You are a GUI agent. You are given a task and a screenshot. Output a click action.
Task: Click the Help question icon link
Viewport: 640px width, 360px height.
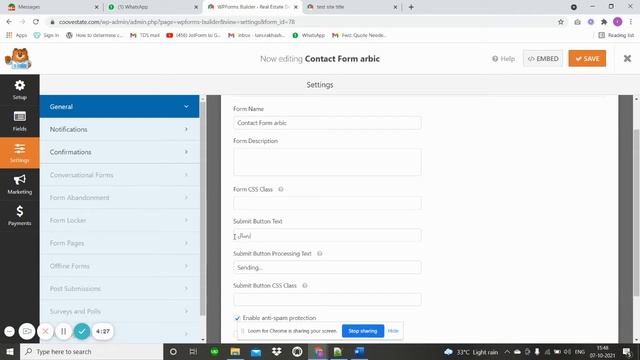(503, 59)
